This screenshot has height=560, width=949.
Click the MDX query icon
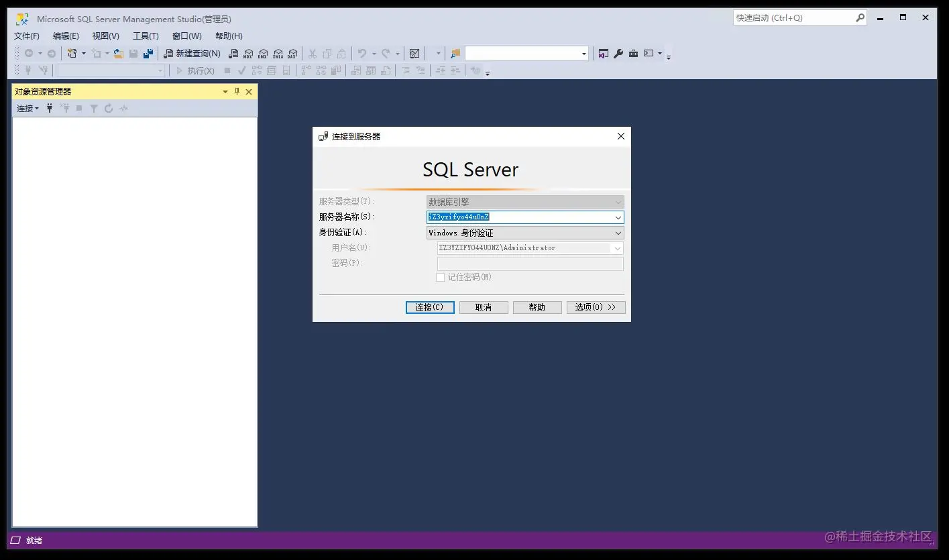pyautogui.click(x=248, y=54)
